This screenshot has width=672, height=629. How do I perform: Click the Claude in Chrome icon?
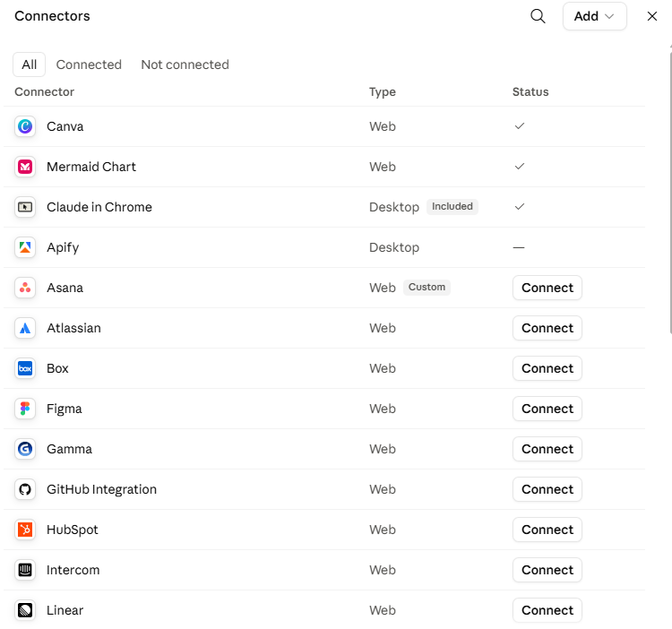click(x=25, y=207)
